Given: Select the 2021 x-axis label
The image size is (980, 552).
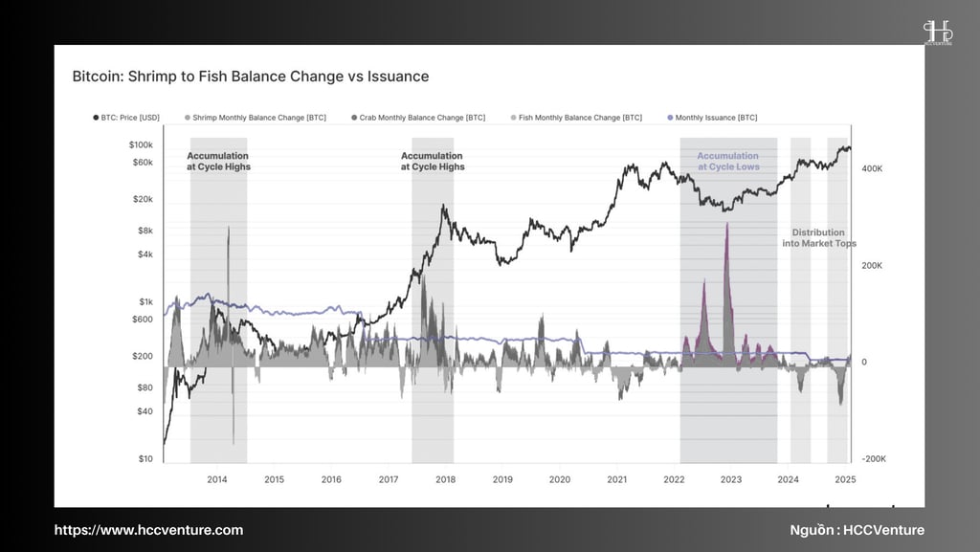Looking at the screenshot, I should (x=617, y=479).
